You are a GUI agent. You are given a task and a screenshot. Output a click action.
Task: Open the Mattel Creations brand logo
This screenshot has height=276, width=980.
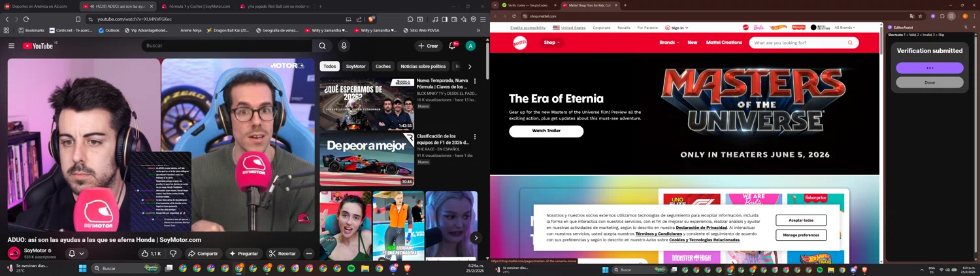click(820, 27)
